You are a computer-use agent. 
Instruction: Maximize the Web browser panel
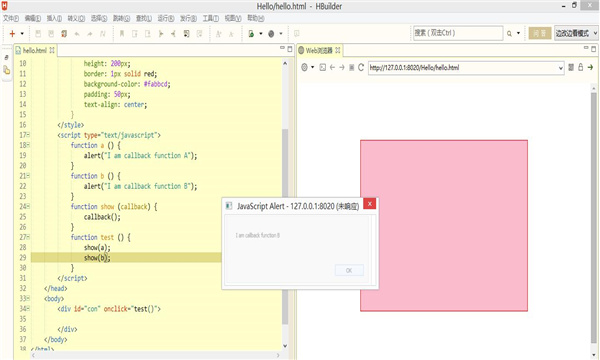click(593, 49)
